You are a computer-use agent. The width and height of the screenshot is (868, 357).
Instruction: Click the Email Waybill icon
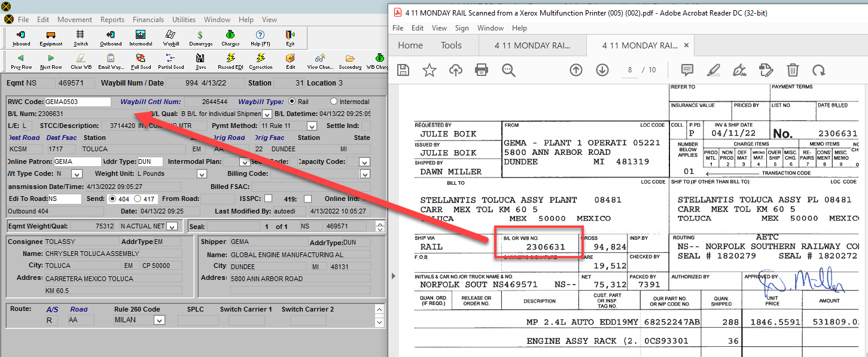[111, 62]
